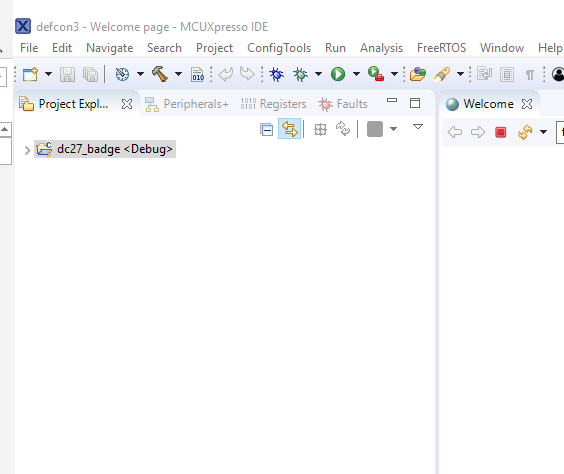This screenshot has height=474, width=564.
Task: Click the MCUXpresso IDE title bar icon
Action: click(x=23, y=26)
